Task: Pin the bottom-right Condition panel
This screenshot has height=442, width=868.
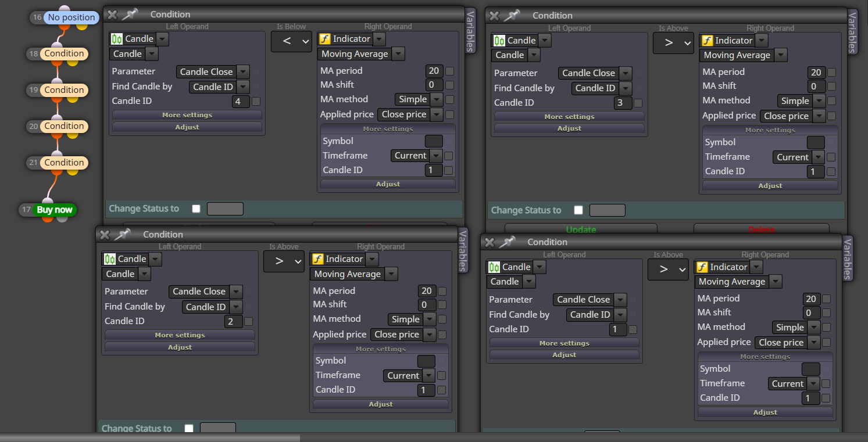Action: (506, 242)
